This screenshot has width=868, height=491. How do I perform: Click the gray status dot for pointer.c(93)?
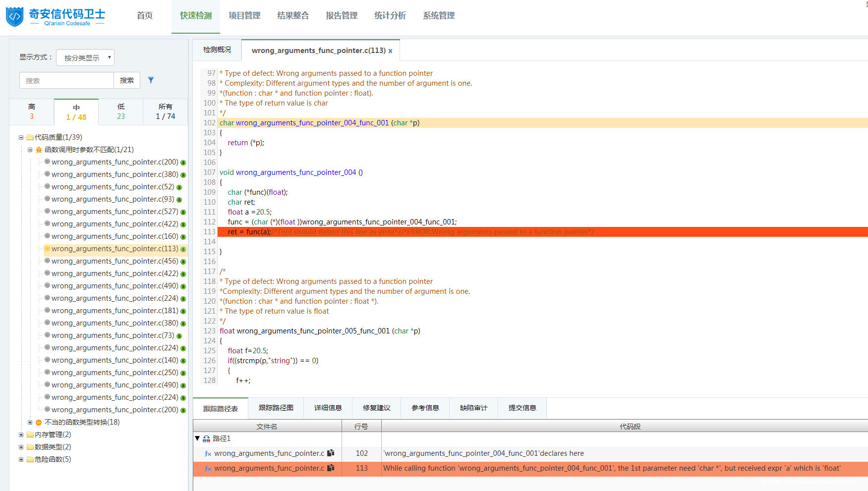47,199
